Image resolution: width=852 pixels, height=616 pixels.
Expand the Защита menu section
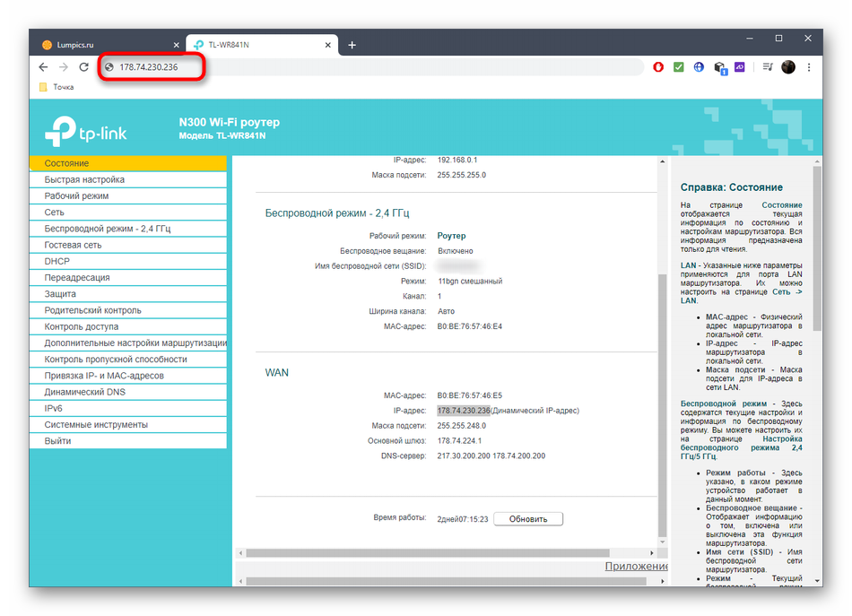point(60,294)
